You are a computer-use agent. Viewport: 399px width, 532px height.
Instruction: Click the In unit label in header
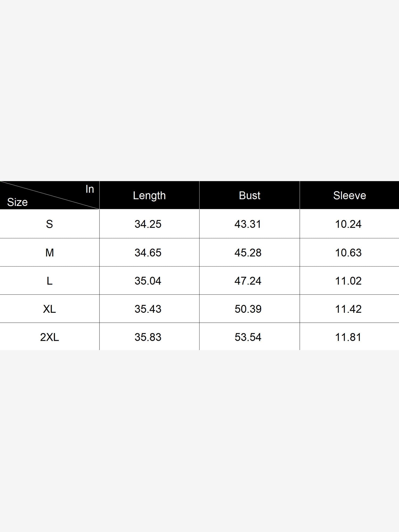(90, 189)
